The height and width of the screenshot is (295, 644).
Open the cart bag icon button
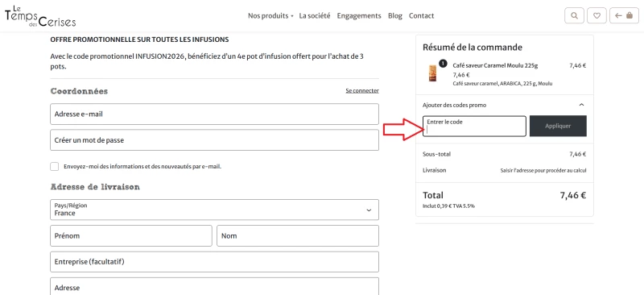(624, 15)
